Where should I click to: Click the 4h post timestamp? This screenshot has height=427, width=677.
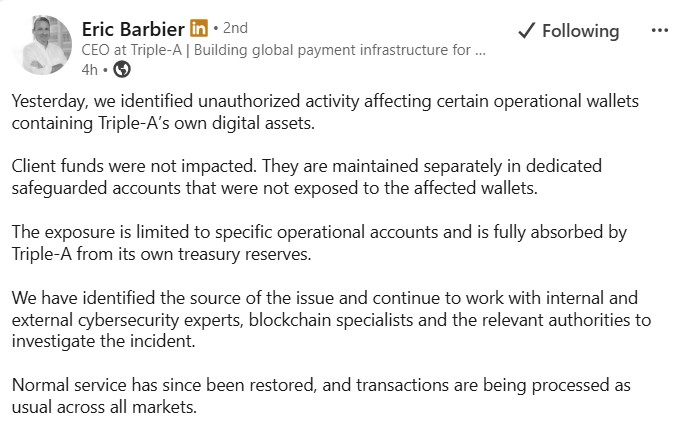(89, 70)
